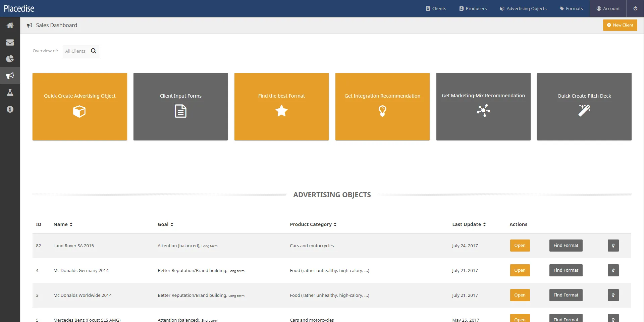The width and height of the screenshot is (644, 322).
Task: Open info using the sidebar info icon
Action: (10, 109)
